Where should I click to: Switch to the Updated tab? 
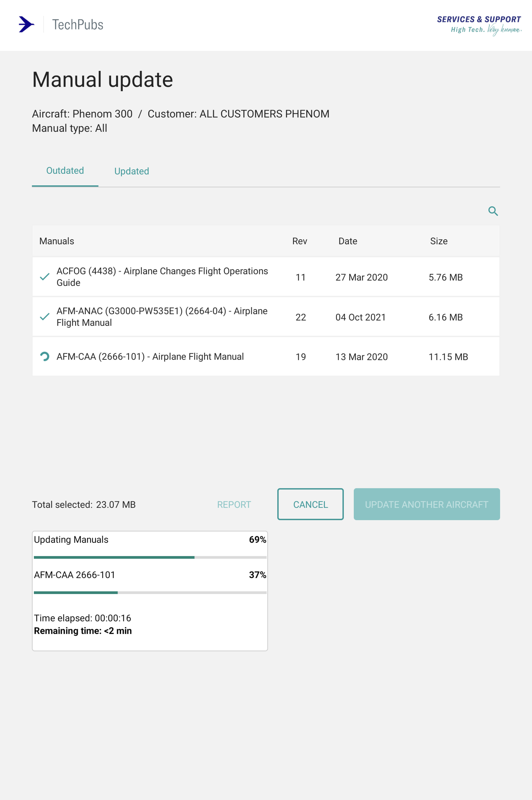(132, 171)
